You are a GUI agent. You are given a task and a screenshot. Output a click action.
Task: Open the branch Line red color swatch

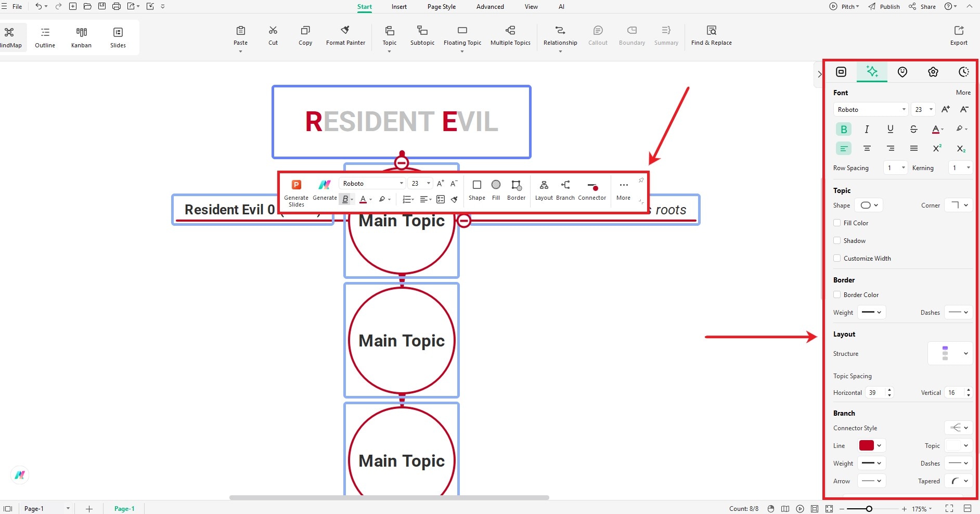tap(867, 445)
